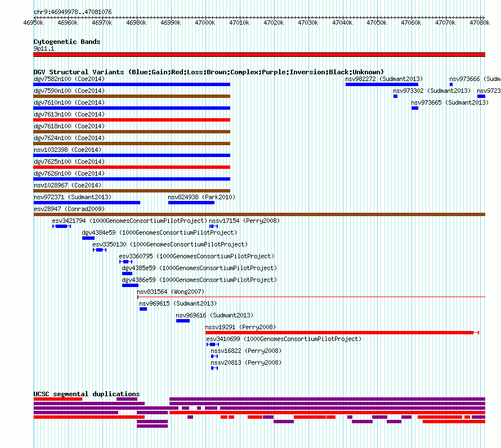The height and width of the screenshot is (448, 501).
Task: Select the nssv20813 (Perry2008) label
Action: (x=246, y=362)
